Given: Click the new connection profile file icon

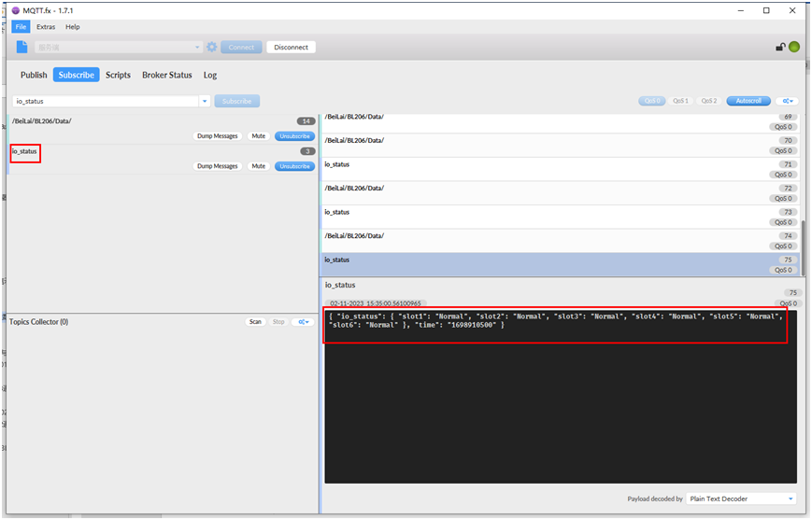Looking at the screenshot, I should point(21,47).
